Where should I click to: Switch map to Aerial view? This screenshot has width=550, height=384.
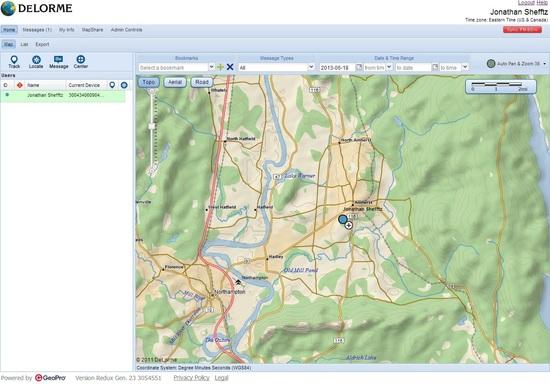pos(175,82)
